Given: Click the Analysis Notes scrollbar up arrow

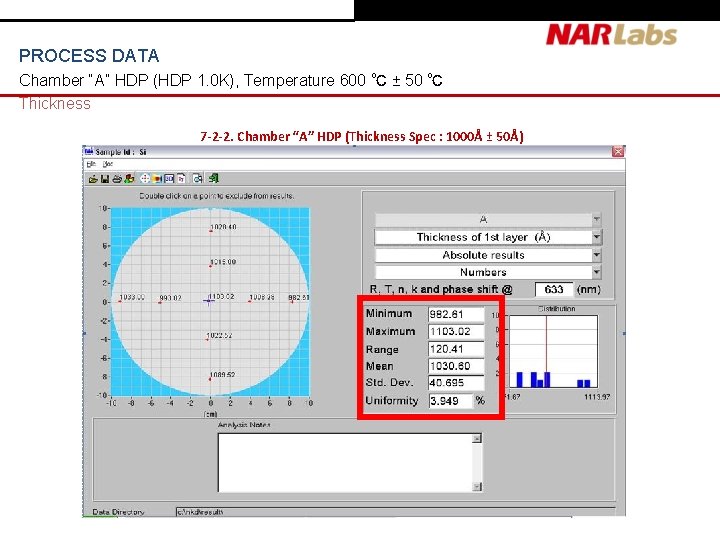Looking at the screenshot, I should pyautogui.click(x=477, y=438).
